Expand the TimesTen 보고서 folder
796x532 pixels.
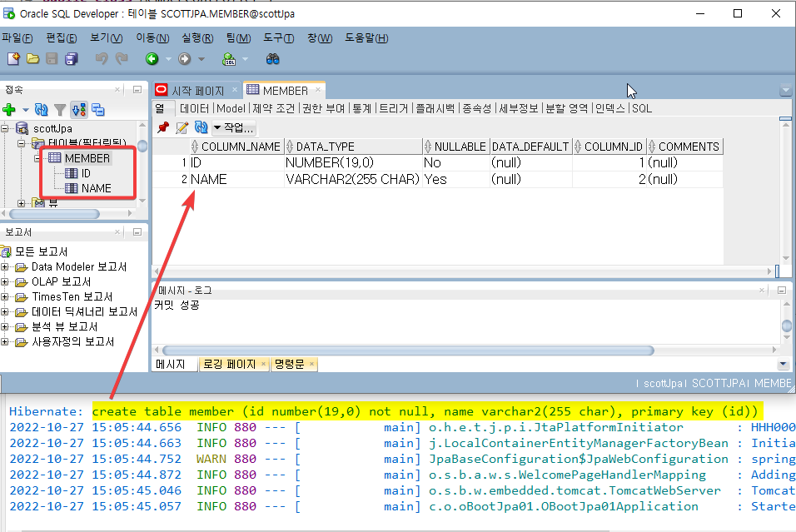4,296
